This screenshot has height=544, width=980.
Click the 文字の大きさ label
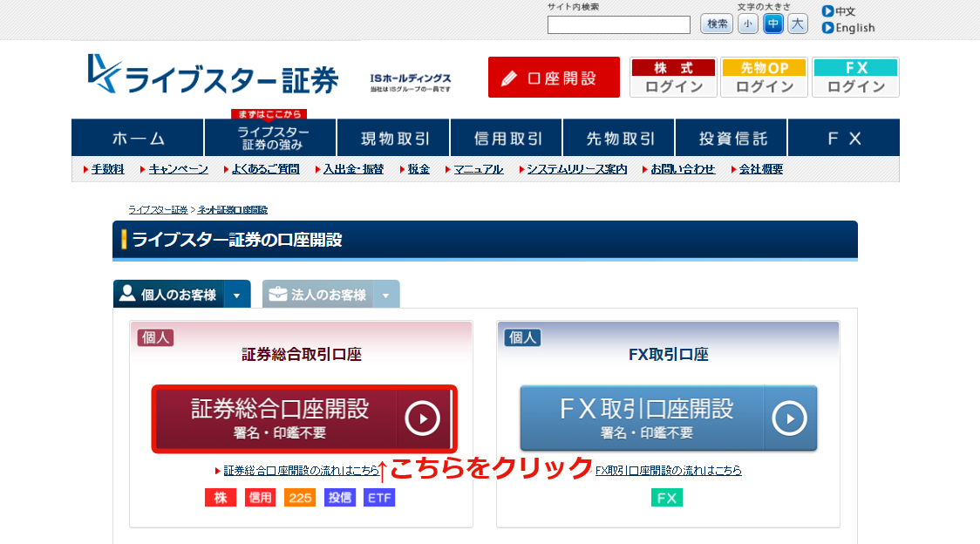[764, 7]
